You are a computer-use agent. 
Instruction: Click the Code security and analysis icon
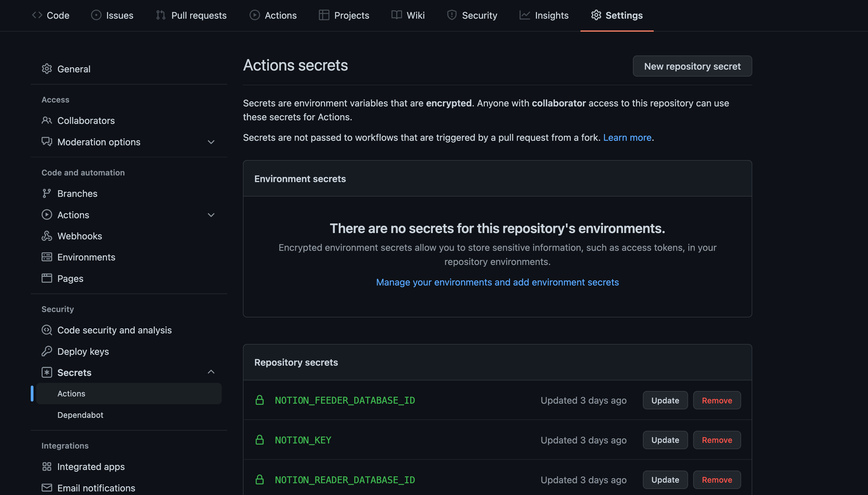coord(46,330)
